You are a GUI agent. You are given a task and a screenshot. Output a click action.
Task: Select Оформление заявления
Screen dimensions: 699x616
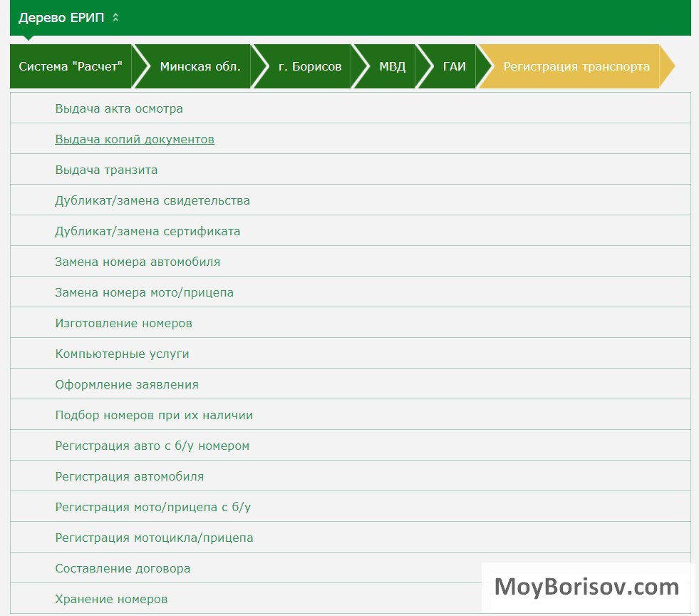(127, 384)
